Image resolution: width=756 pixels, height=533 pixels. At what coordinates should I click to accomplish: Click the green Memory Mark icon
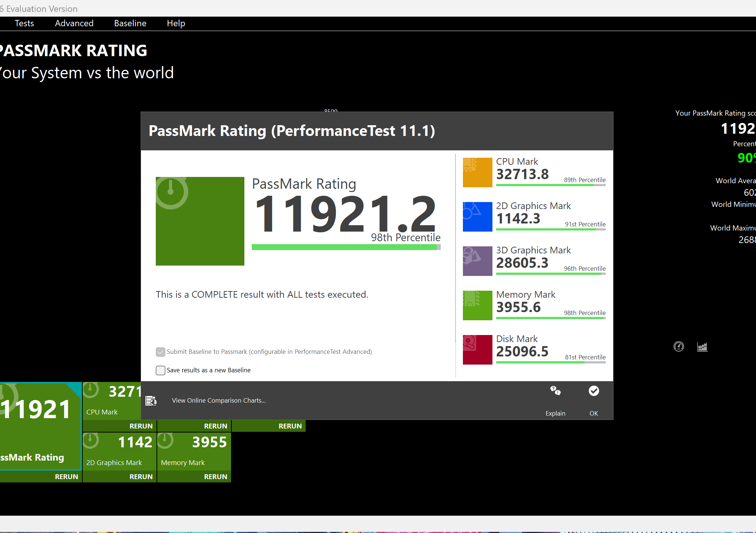click(478, 305)
